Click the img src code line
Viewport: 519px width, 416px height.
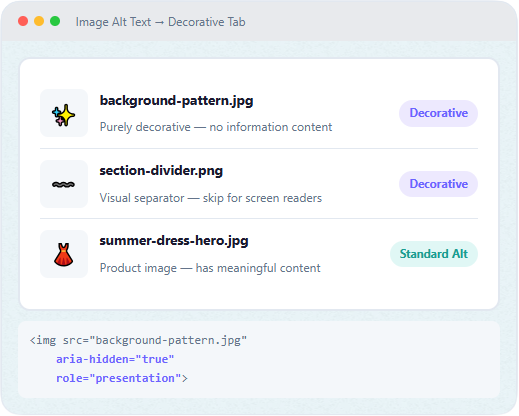click(x=138, y=340)
